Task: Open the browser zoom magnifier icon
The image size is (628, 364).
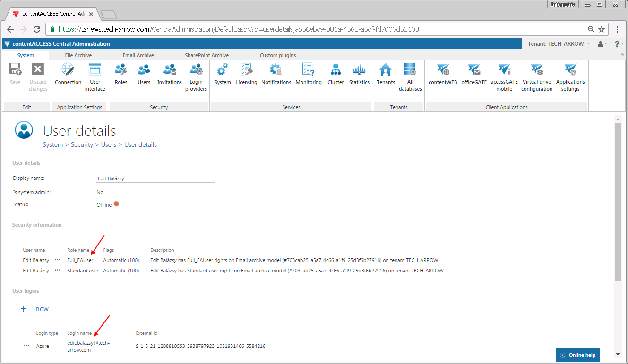Action: coord(591,29)
